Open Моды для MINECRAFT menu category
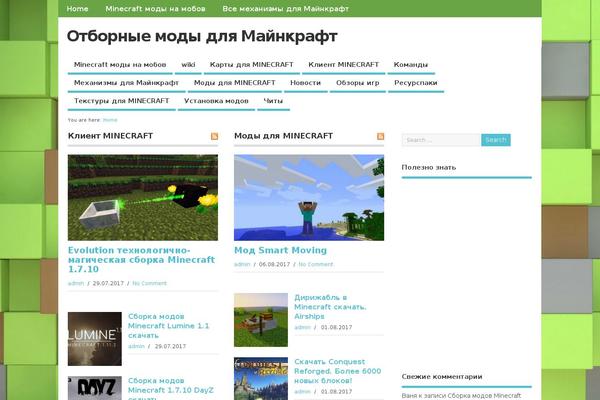 (x=235, y=83)
